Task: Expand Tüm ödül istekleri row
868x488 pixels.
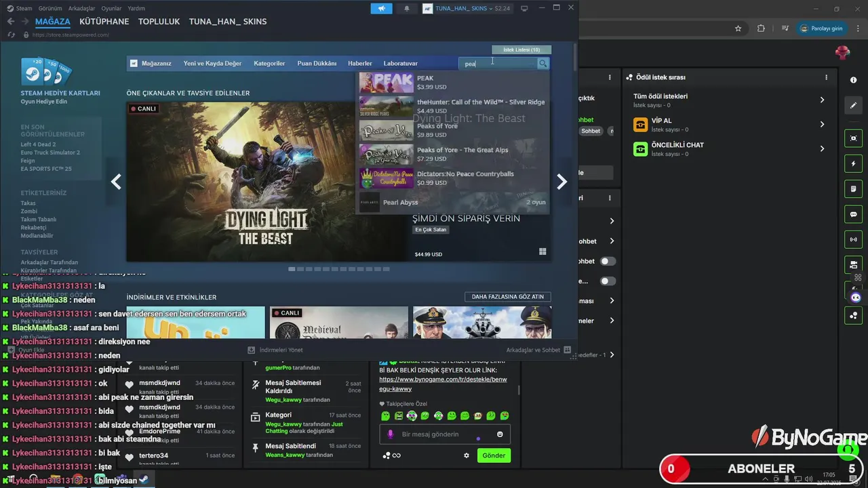Action: 730,100
